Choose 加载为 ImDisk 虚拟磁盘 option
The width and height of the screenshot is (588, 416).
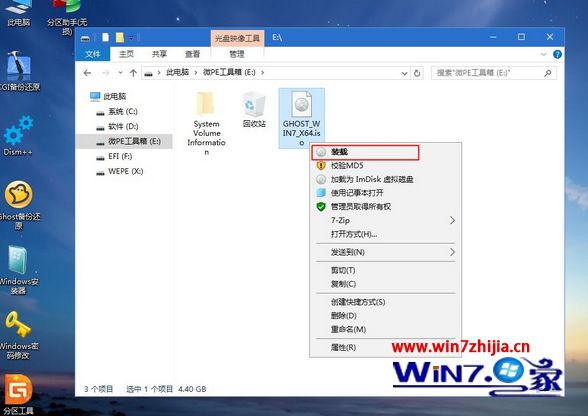tap(385, 179)
